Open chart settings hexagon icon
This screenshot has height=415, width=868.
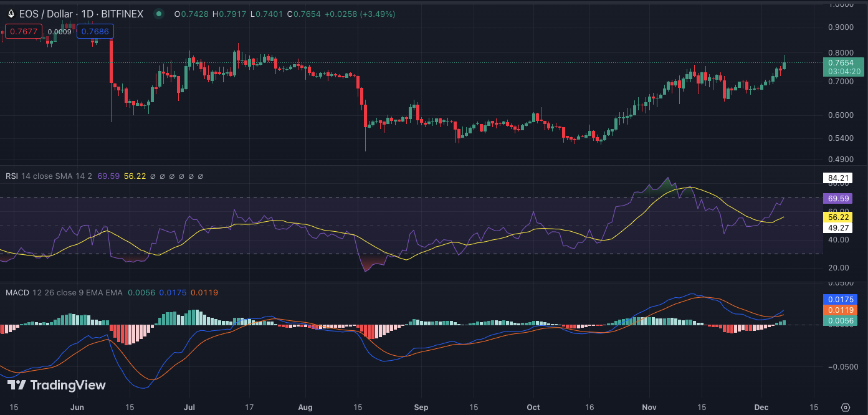845,407
